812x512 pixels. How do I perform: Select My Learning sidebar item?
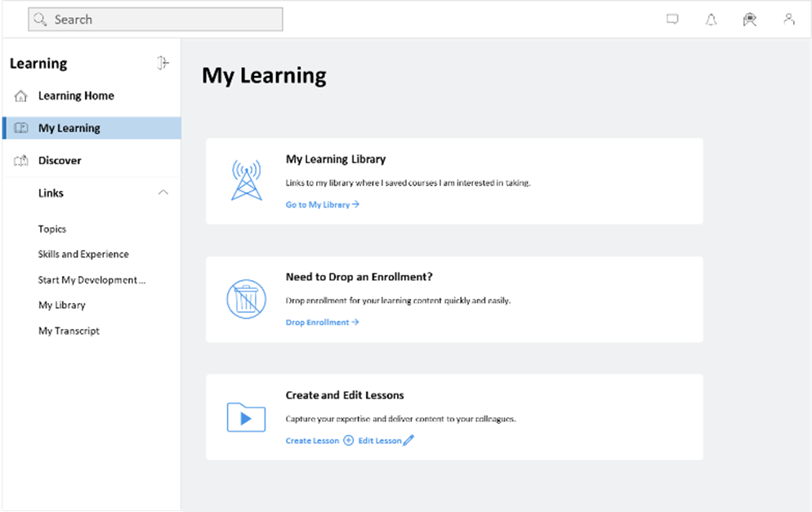69,128
